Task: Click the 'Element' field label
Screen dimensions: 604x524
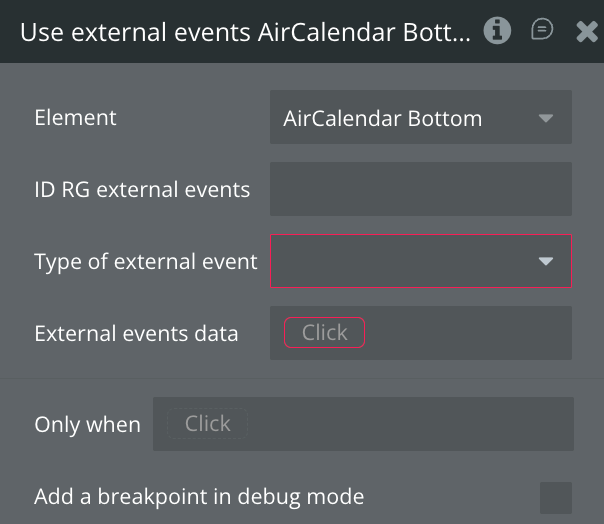Action: click(x=76, y=118)
